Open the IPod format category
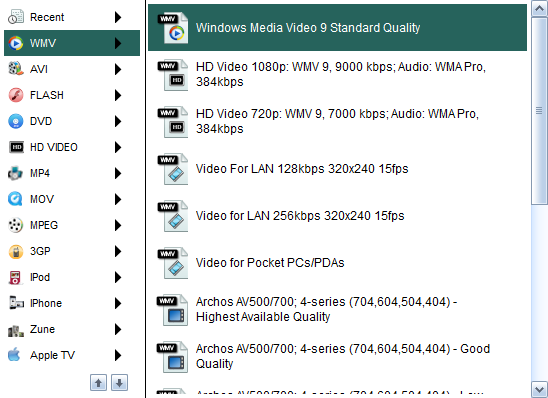 coord(72,277)
